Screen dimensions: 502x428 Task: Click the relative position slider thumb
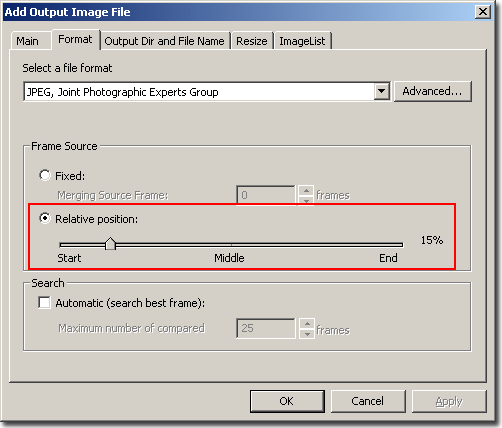pyautogui.click(x=110, y=244)
